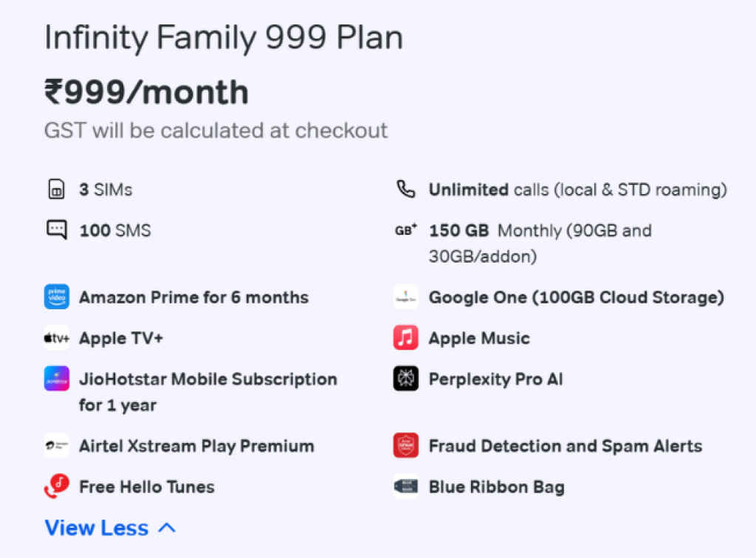
Task: Click the 150 GB Monthly data text
Action: click(540, 230)
